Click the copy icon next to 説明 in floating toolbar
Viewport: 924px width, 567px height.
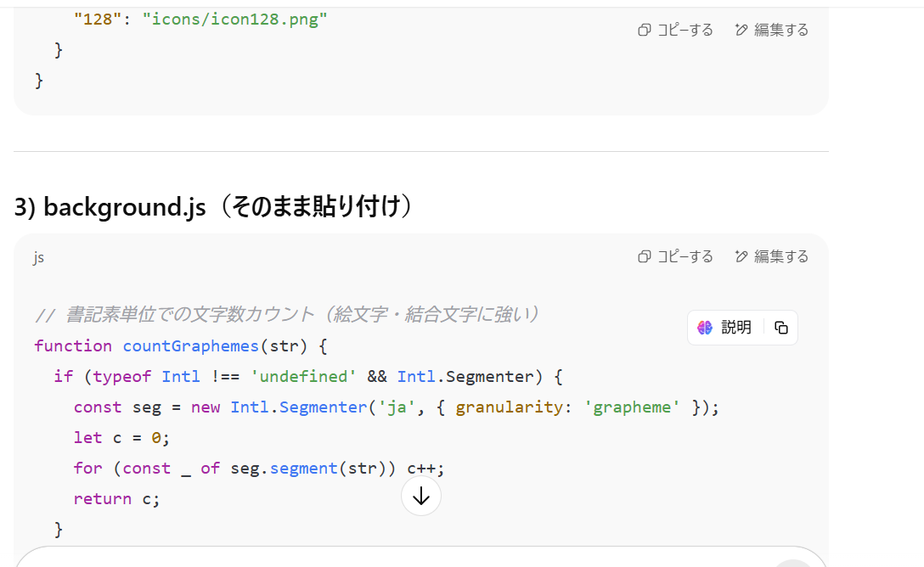click(x=780, y=327)
